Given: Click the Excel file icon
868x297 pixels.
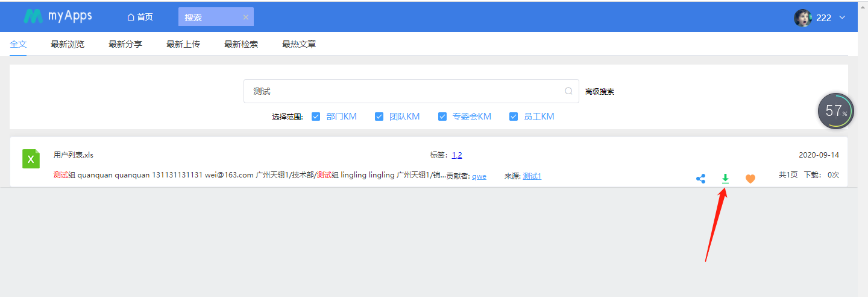Looking at the screenshot, I should (31, 159).
